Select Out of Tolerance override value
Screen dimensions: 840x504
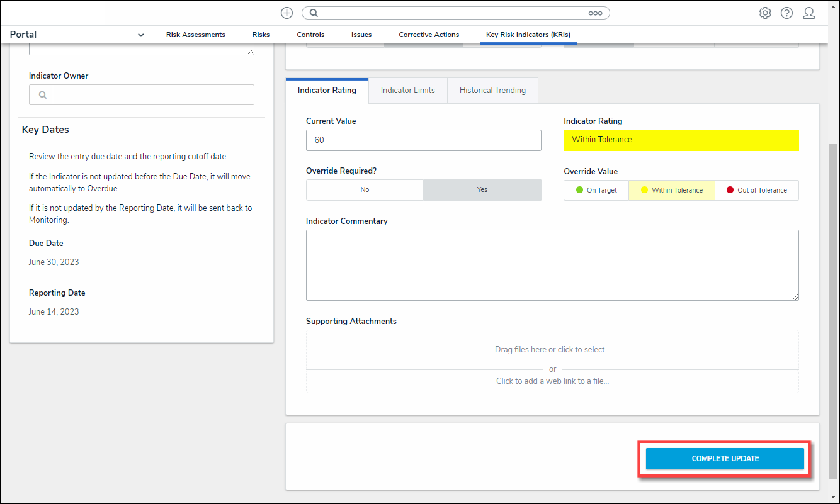[x=756, y=190]
